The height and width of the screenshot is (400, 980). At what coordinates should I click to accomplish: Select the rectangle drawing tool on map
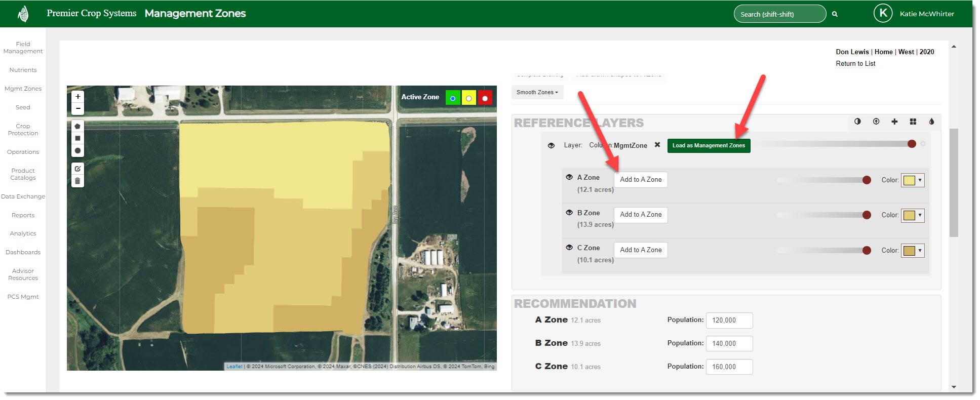click(x=77, y=138)
